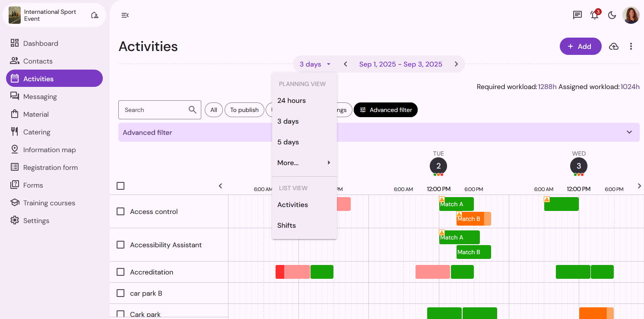Viewport: 644px width, 319px height.
Task: Open the three-dot more options menu
Action: [631, 46]
